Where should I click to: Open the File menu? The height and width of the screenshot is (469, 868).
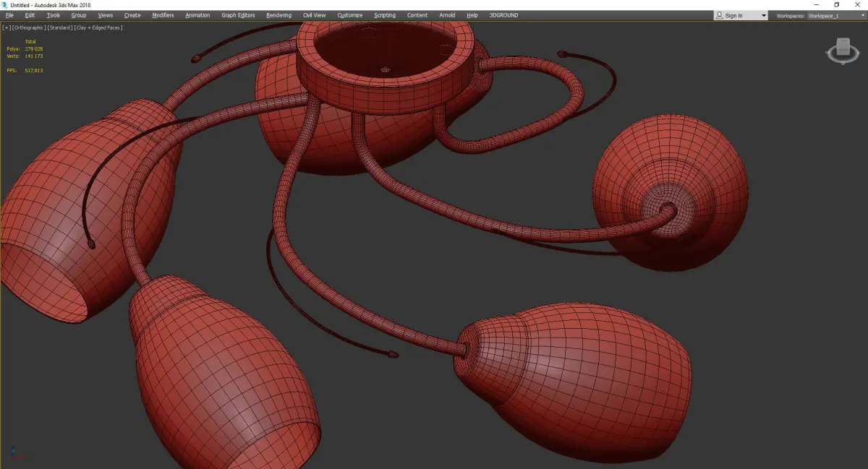click(x=9, y=15)
